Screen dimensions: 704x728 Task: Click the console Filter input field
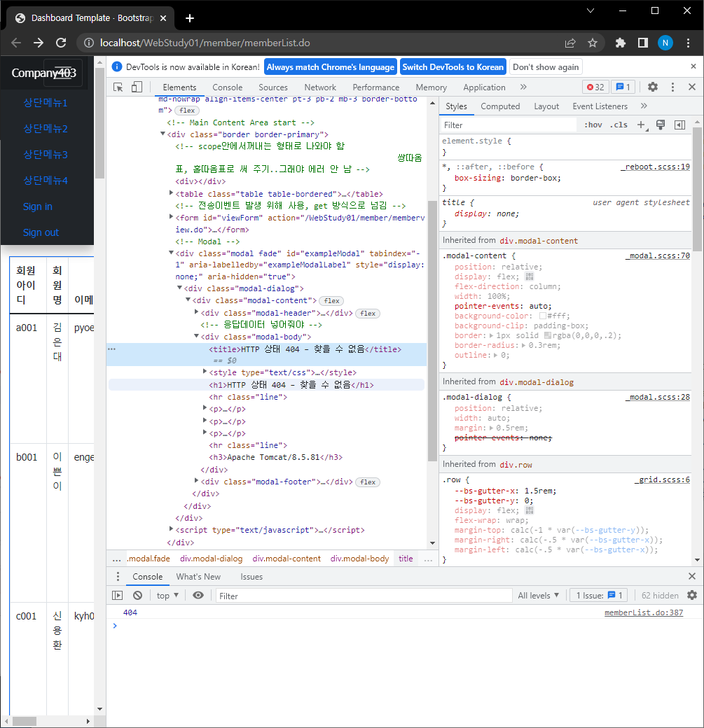[364, 596]
